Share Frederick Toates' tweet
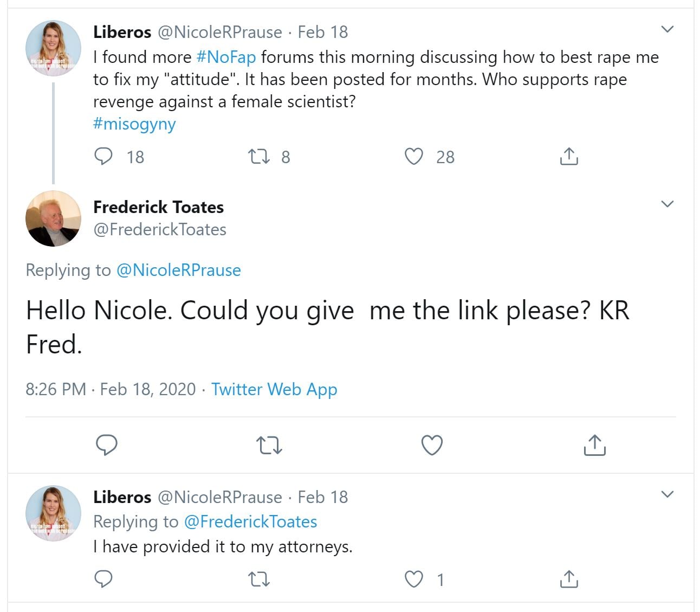The height and width of the screenshot is (612, 700). point(594,445)
